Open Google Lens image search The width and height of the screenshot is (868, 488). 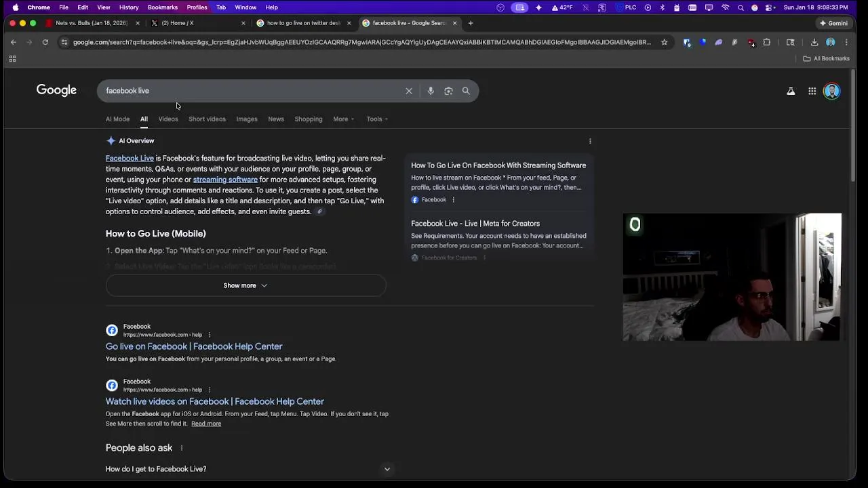click(448, 91)
